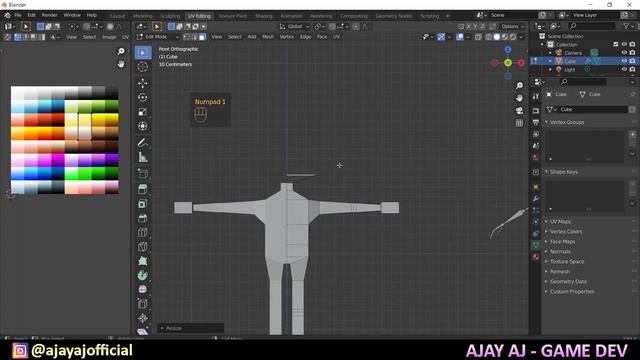Hide the Cube object in outliner

pyautogui.click(x=624, y=61)
